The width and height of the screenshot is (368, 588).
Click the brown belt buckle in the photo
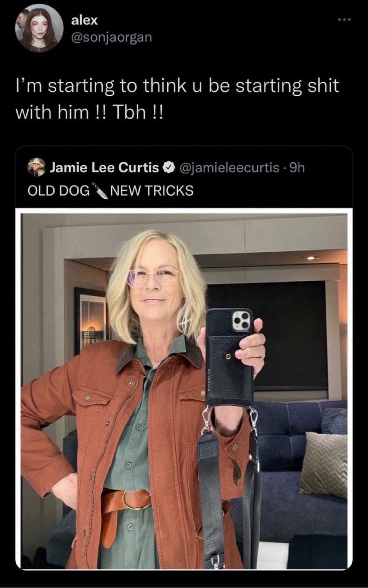(x=136, y=500)
